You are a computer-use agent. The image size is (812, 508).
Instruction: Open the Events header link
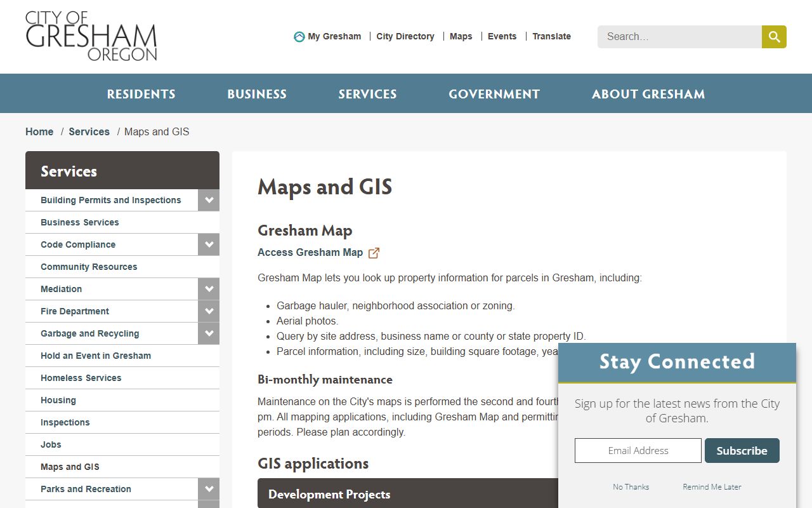pyautogui.click(x=502, y=36)
